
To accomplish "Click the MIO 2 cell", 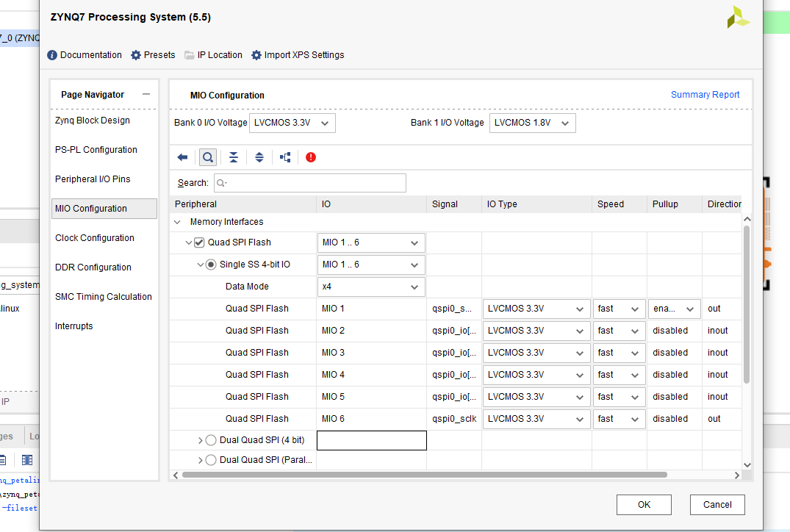I will (372, 331).
